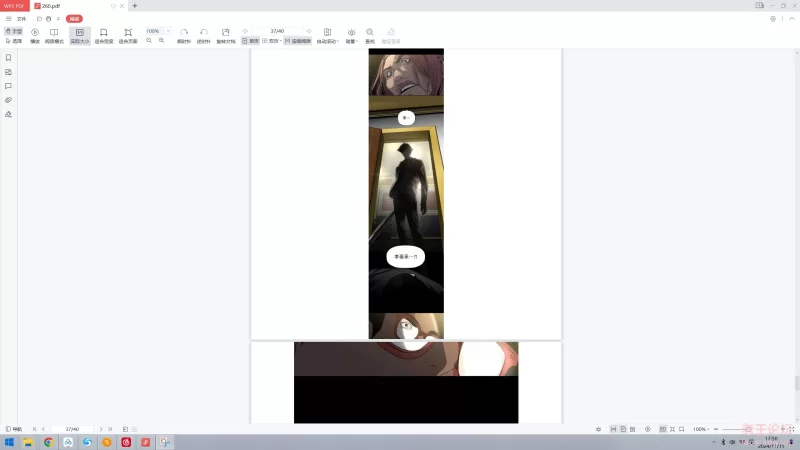Jump to first page in status bar

pyautogui.click(x=35, y=429)
